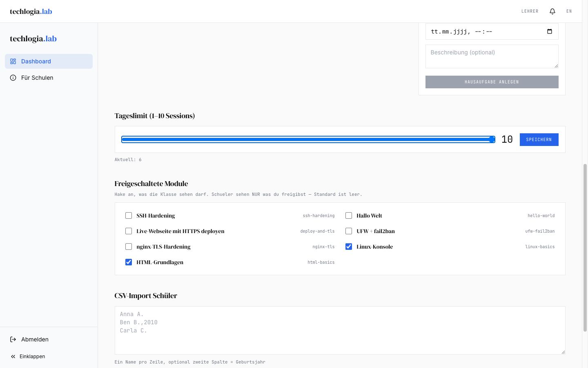Open Dashboard in the sidebar
588x368 pixels.
point(49,61)
